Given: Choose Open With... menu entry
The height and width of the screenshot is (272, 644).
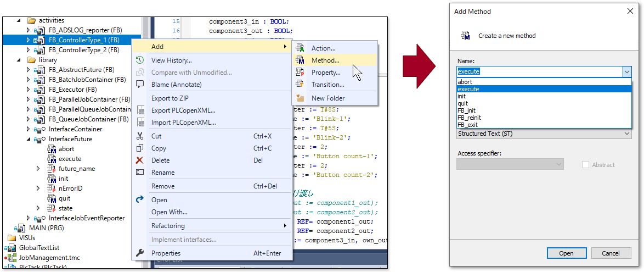Looking at the screenshot, I should coord(212,212).
